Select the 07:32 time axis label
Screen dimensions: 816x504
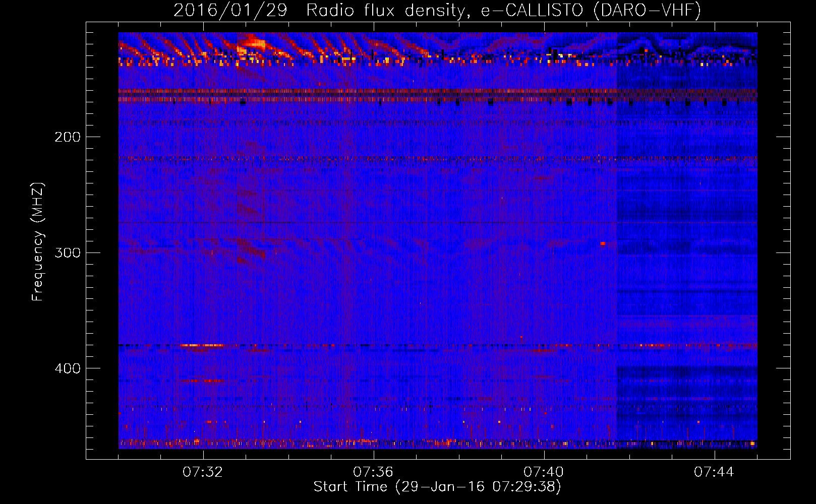point(203,472)
